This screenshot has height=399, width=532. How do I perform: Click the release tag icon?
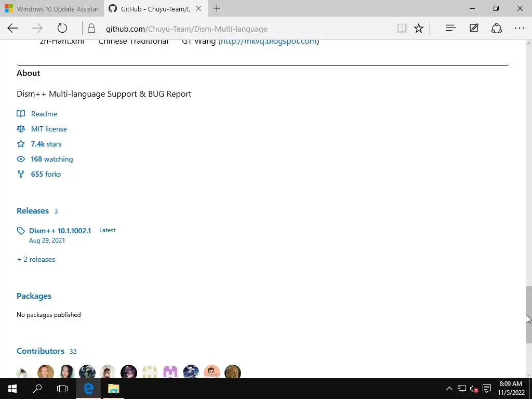(21, 231)
